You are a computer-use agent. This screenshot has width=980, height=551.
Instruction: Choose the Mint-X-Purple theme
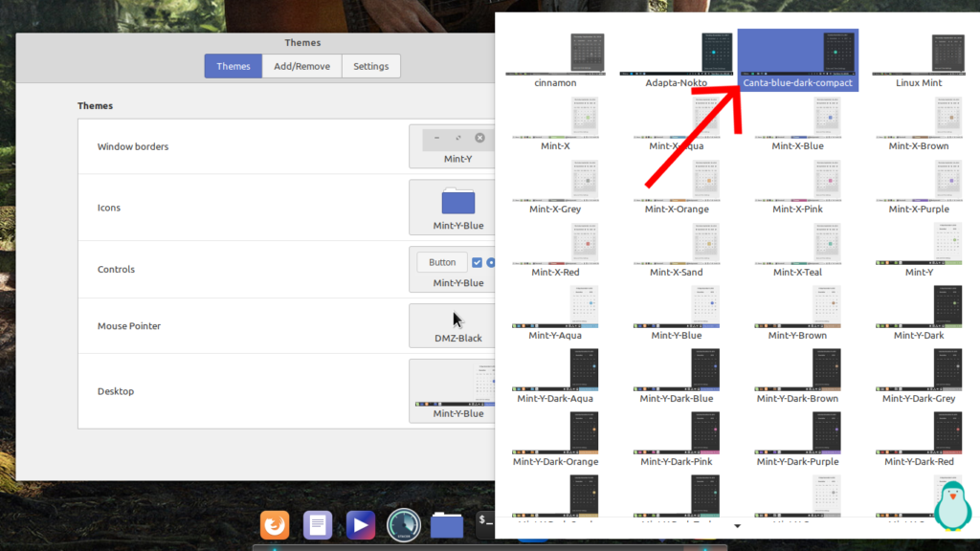(x=919, y=187)
